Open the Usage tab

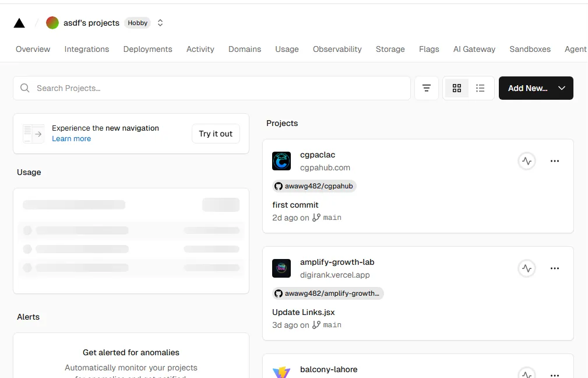[x=287, y=49]
